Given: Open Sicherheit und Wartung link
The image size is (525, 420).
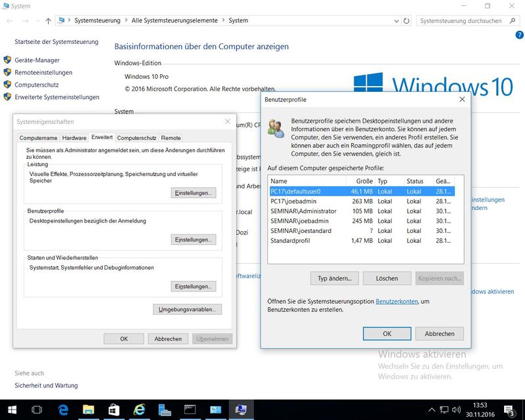Looking at the screenshot, I should 46,385.
